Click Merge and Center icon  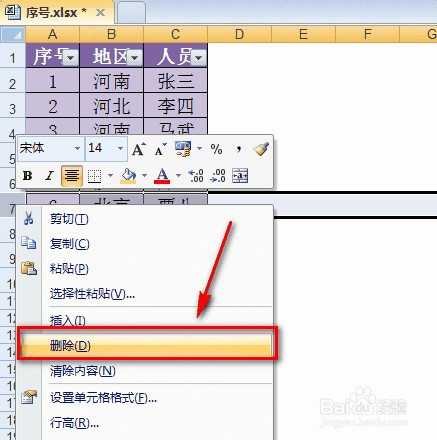click(x=240, y=176)
